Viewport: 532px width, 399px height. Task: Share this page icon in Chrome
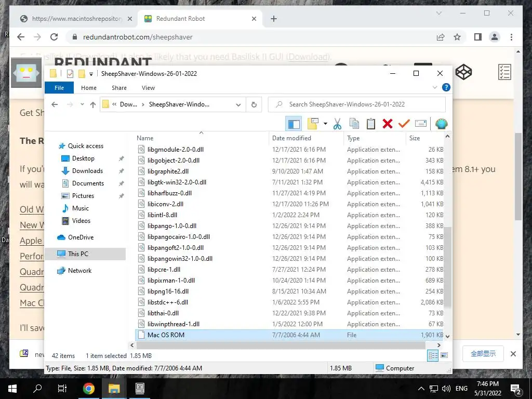441,37
